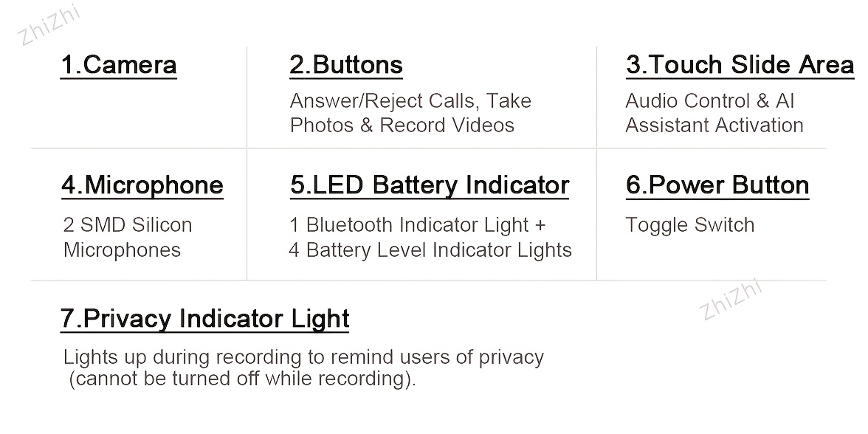Select the 'Assistant Activation' text line
This screenshot has width=868, height=434.
(x=714, y=125)
